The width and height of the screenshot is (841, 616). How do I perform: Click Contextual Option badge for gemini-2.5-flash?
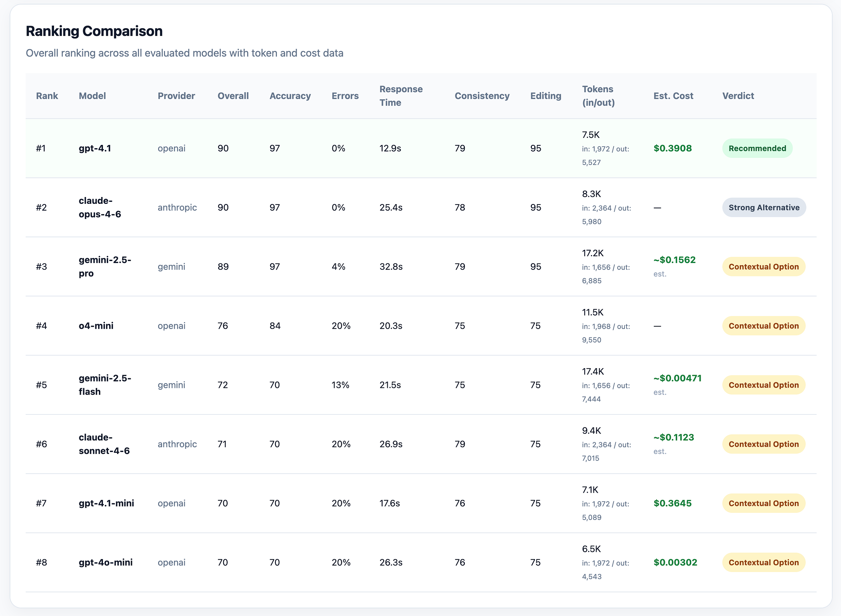point(764,385)
